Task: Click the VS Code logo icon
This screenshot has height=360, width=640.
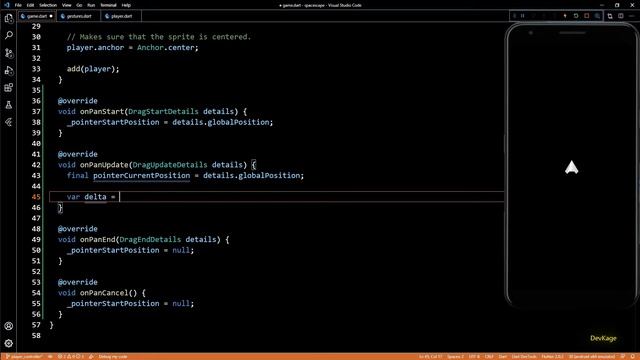Action: 6,5
